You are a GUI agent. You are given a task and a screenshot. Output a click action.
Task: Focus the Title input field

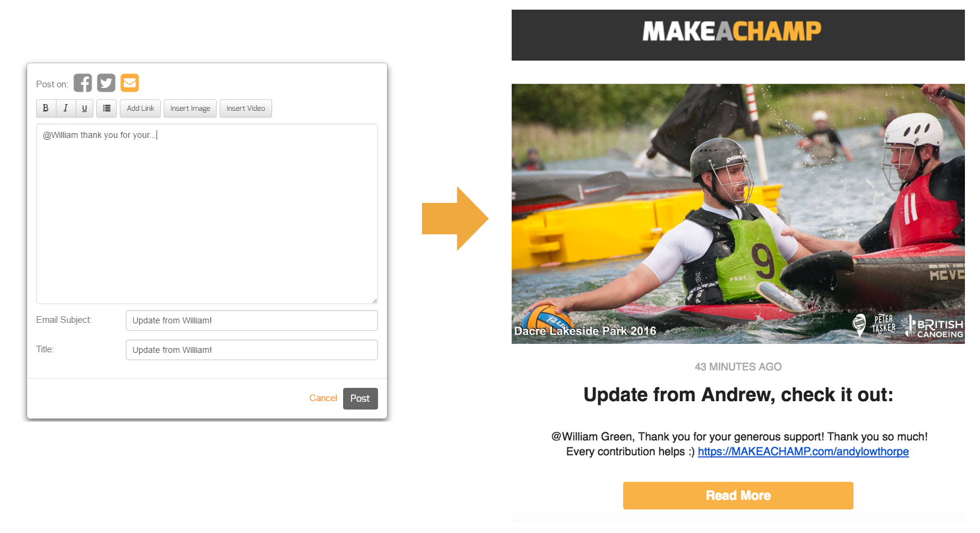click(x=252, y=350)
